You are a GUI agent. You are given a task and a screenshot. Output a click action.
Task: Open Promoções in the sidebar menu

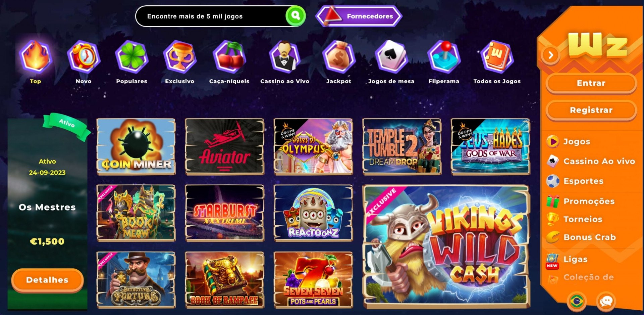pos(589,201)
